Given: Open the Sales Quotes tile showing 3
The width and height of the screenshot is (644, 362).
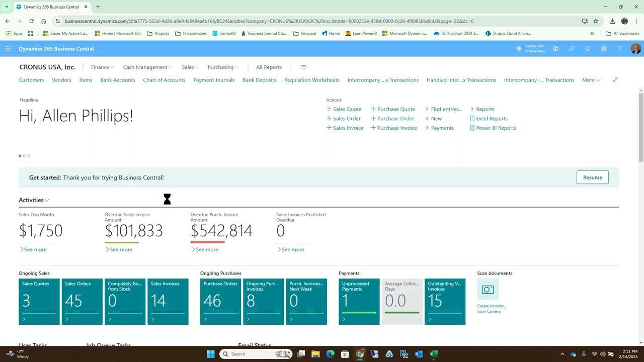Looking at the screenshot, I should coord(39,302).
